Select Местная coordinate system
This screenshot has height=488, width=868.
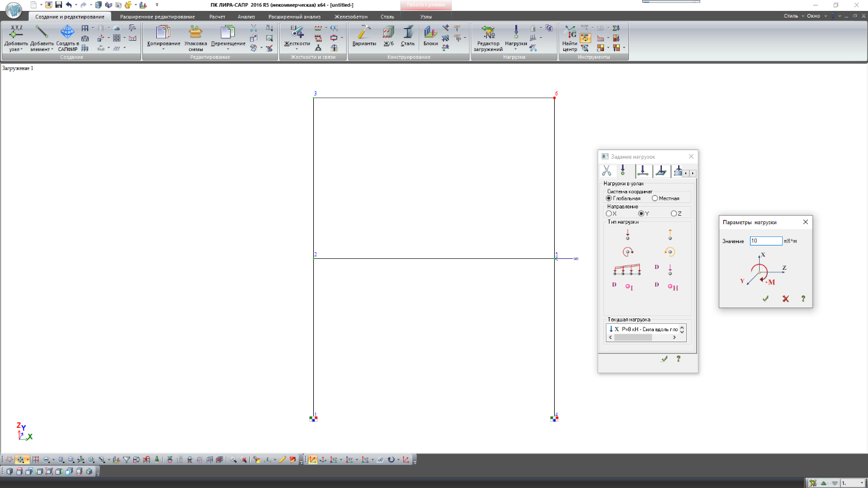click(665, 198)
